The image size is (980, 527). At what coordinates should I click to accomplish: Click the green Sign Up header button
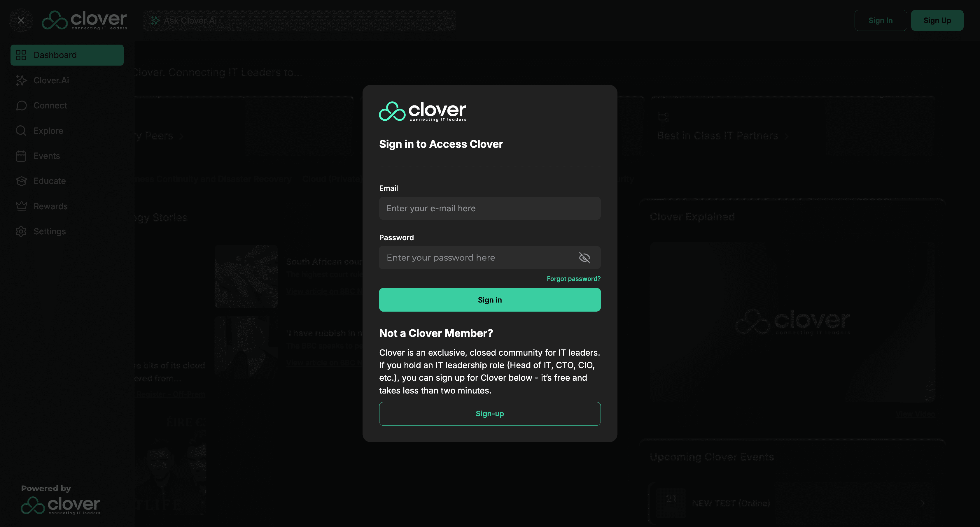[x=937, y=20]
